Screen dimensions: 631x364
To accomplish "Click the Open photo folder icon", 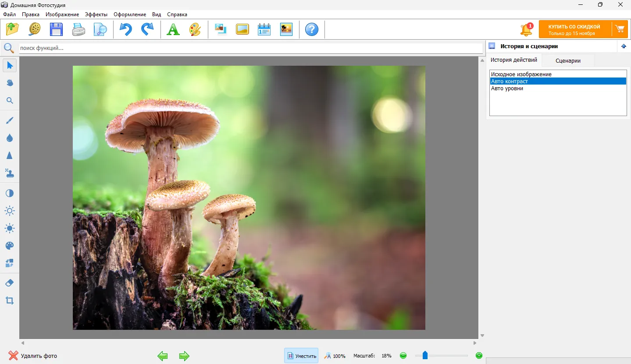I will tap(13, 29).
